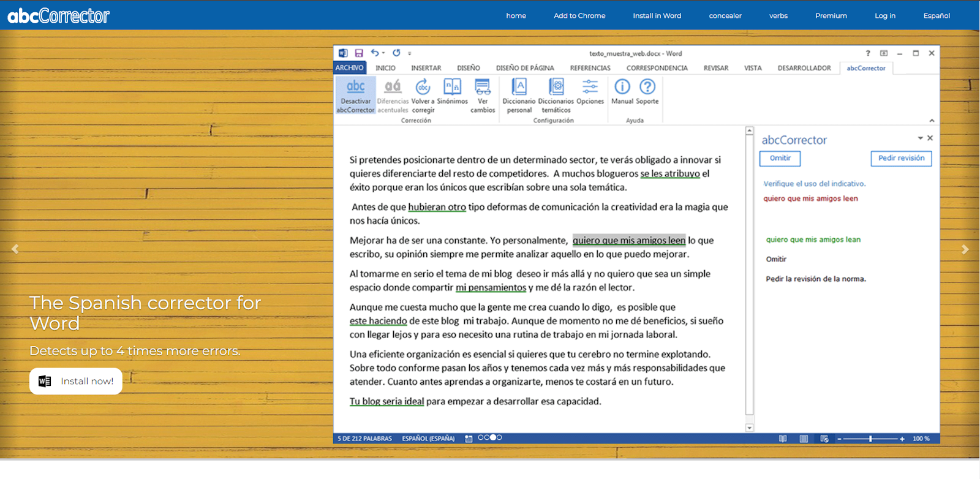Screen dimensions: 980x479
Task: Open the verbs nav link
Action: tap(778, 16)
